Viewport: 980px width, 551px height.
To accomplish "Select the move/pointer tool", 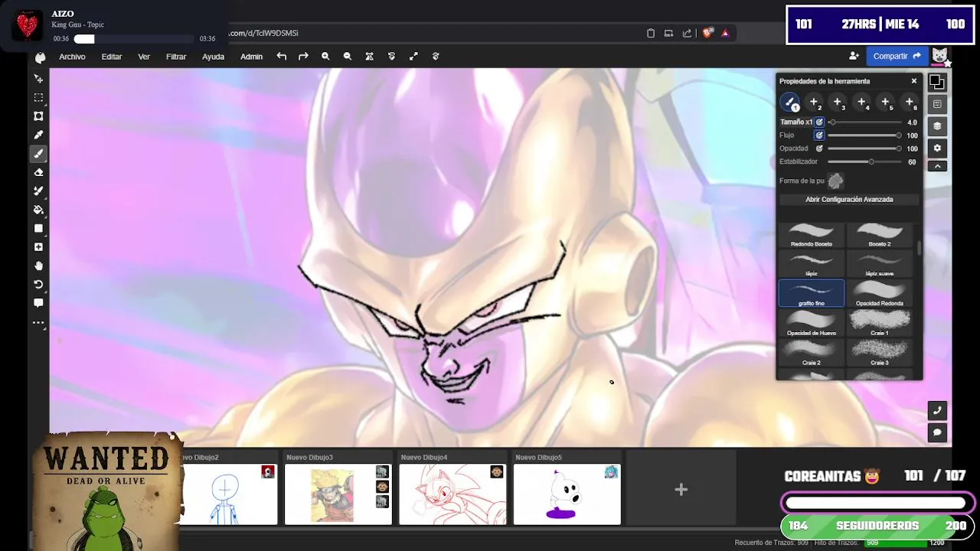I will pos(39,79).
